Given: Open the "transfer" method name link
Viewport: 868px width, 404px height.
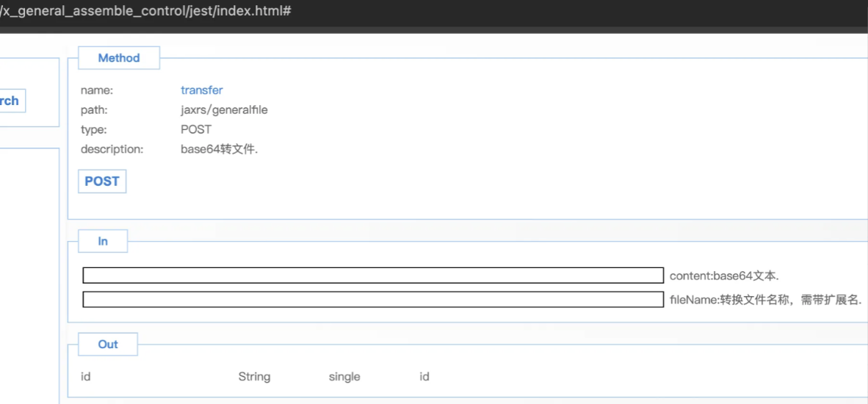Looking at the screenshot, I should click(x=201, y=90).
